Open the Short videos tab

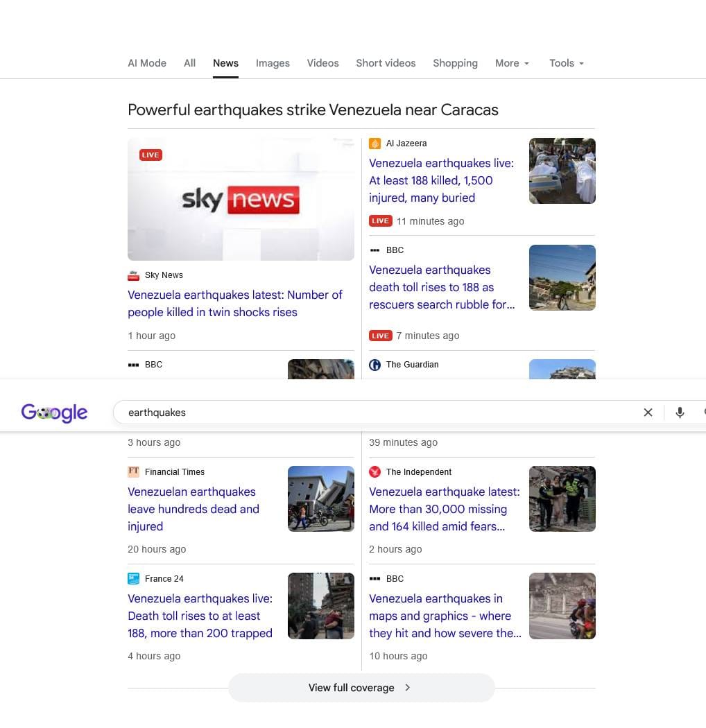pyautogui.click(x=386, y=63)
